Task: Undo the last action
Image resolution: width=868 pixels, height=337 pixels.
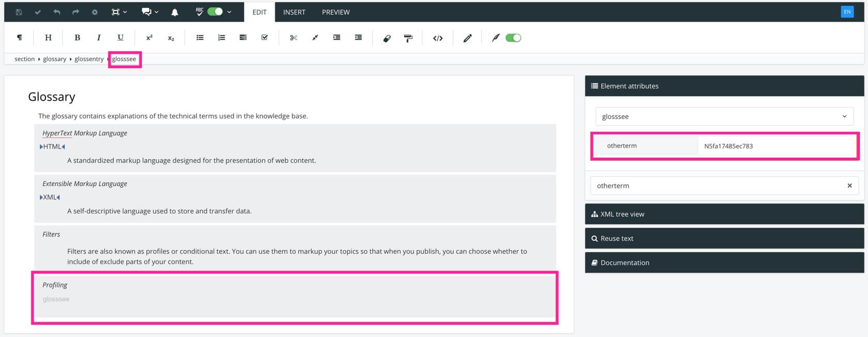Action: click(x=57, y=12)
